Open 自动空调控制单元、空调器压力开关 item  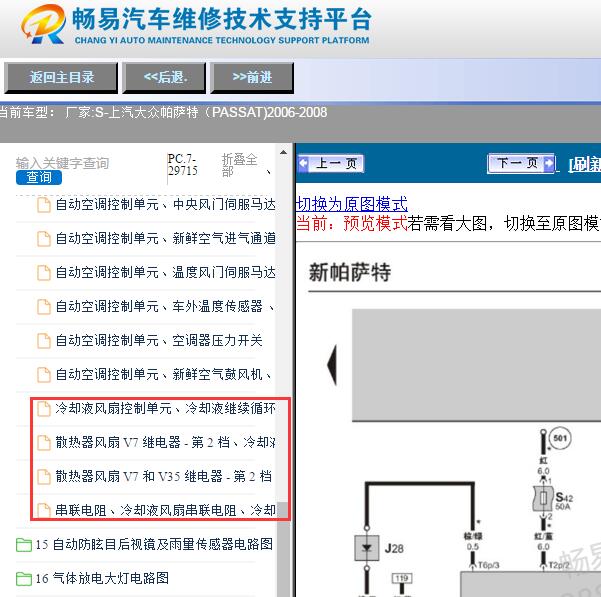point(159,340)
